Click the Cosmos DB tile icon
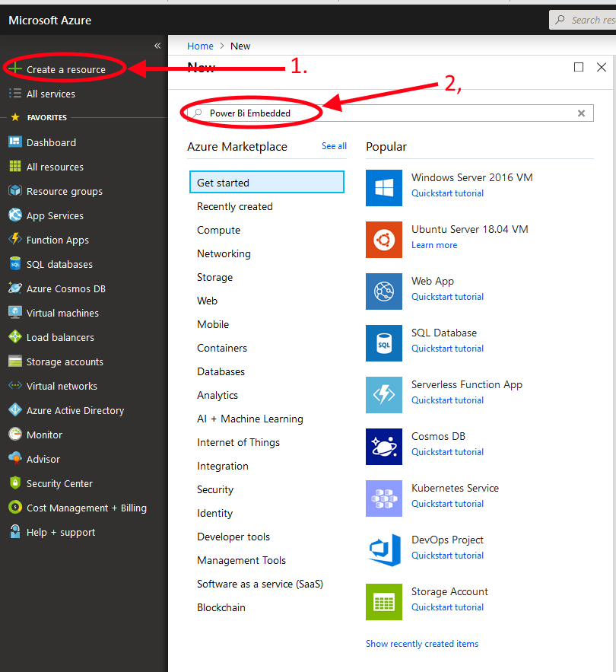The width and height of the screenshot is (616, 672). click(384, 447)
